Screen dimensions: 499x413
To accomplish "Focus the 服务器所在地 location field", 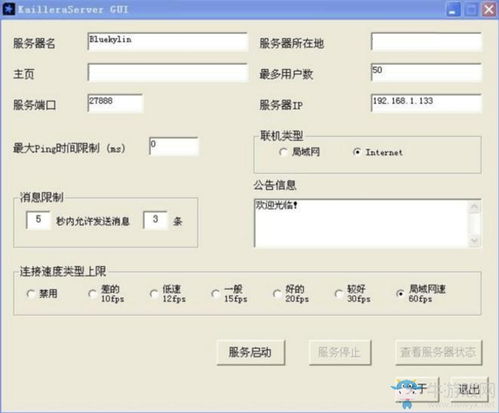I will pyautogui.click(x=426, y=42).
